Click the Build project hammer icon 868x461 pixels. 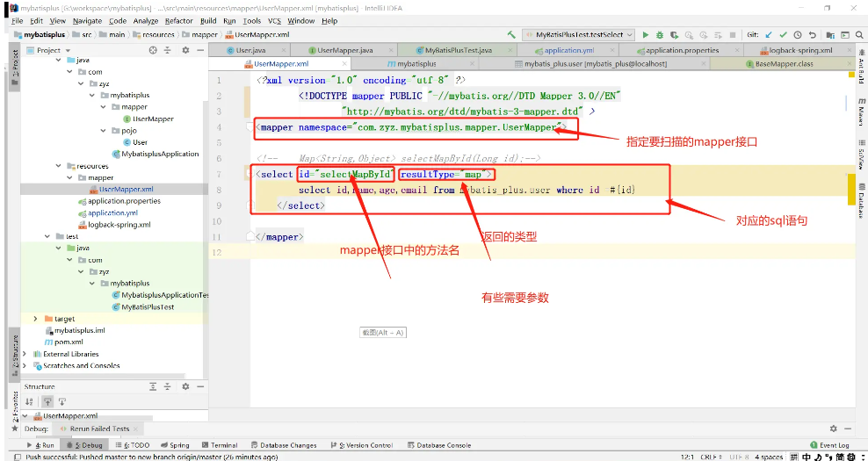coord(511,34)
